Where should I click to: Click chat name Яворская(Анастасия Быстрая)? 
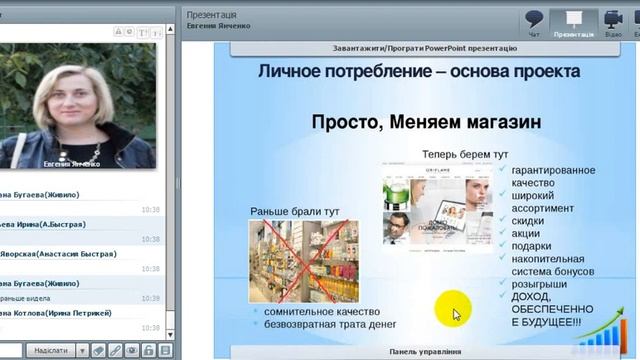pos(58,254)
